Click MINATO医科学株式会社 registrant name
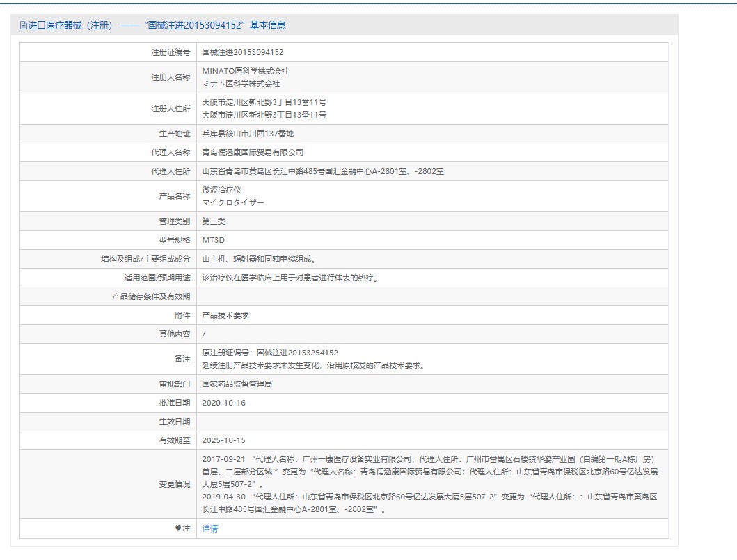Image resolution: width=737 pixels, height=560 pixels. click(x=246, y=71)
